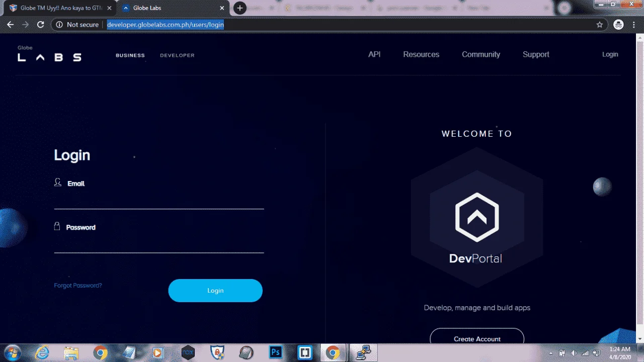Select the Globe Labs browser tab

[x=173, y=8]
